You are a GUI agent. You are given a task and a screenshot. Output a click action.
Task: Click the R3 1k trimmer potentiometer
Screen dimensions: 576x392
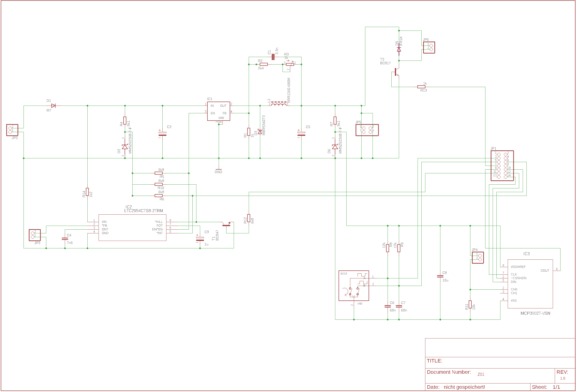click(x=290, y=64)
